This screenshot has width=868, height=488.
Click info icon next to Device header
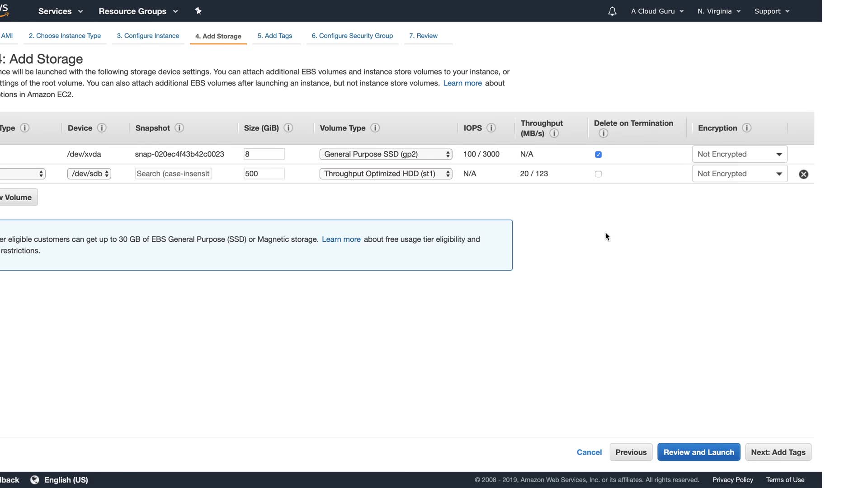coord(102,128)
